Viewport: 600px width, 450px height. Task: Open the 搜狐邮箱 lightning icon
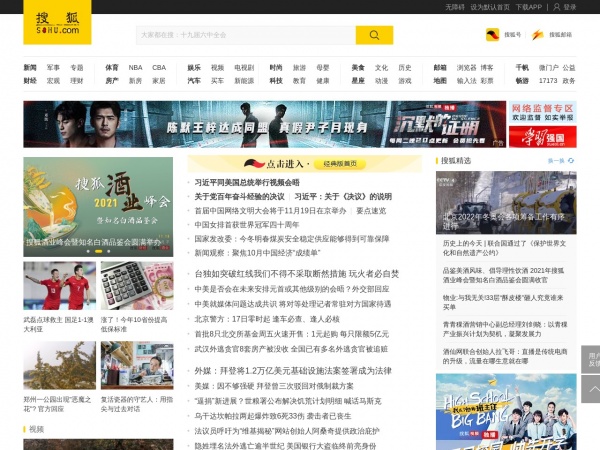point(538,35)
